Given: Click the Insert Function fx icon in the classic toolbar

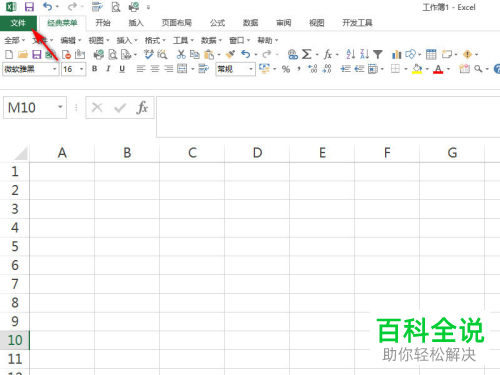Looking at the screenshot, I should [328, 54].
